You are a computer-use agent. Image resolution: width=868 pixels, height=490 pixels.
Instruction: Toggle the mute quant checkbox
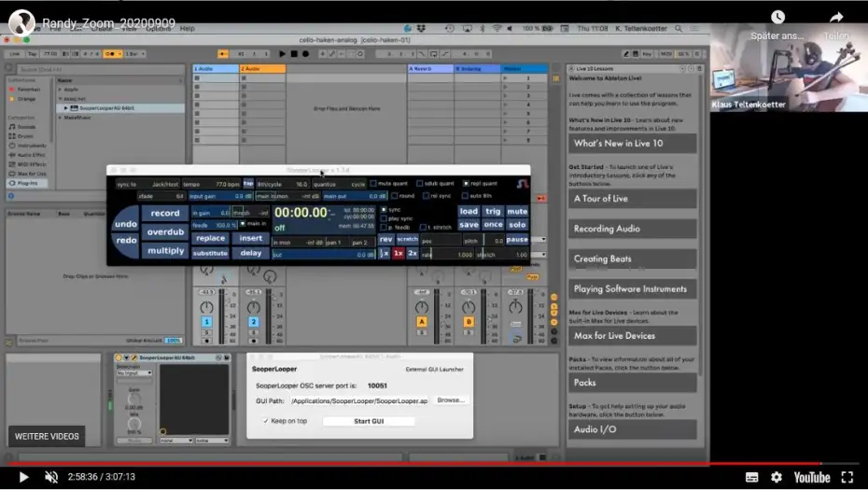[373, 183]
